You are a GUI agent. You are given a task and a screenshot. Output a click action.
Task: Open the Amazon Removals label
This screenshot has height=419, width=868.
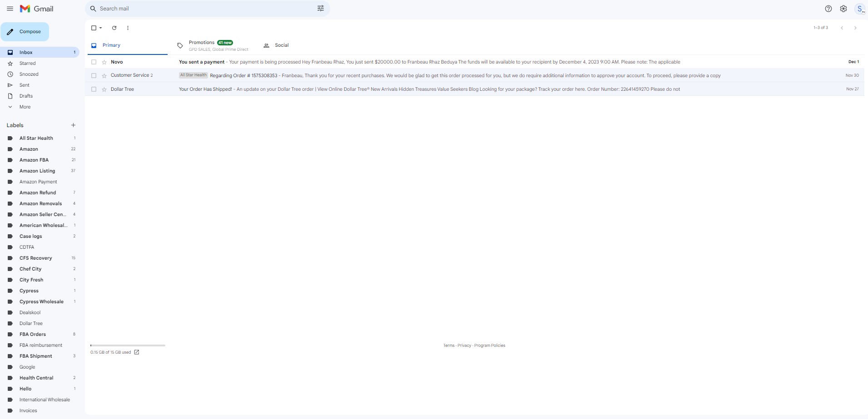(40, 204)
